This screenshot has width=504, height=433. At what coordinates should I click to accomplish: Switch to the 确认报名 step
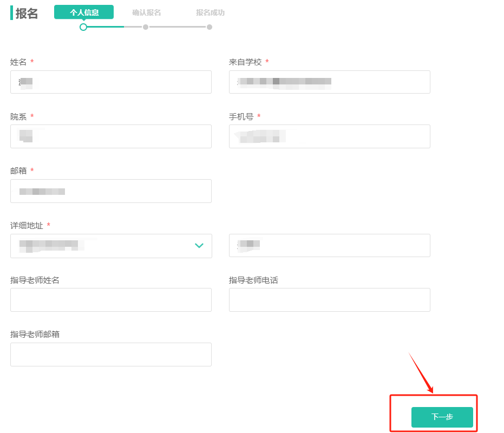pyautogui.click(x=146, y=12)
